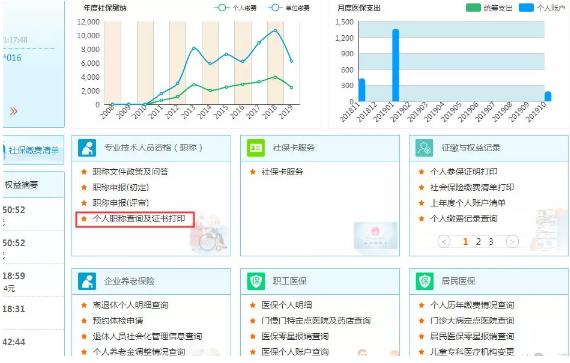This screenshot has width=570, height=363.
Task: Open 个人缴费记录查询 link
Action: click(463, 219)
